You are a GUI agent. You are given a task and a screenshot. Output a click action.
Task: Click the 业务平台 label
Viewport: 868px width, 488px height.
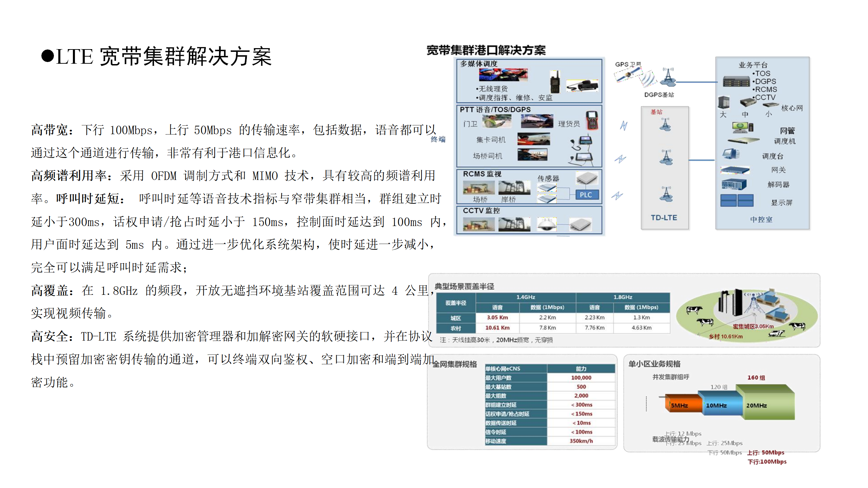(753, 65)
